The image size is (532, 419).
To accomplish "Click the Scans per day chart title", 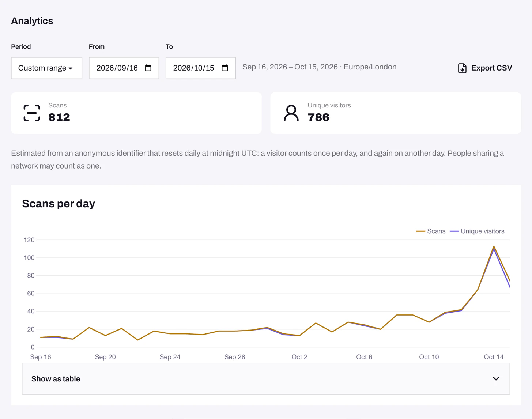I will [59, 204].
